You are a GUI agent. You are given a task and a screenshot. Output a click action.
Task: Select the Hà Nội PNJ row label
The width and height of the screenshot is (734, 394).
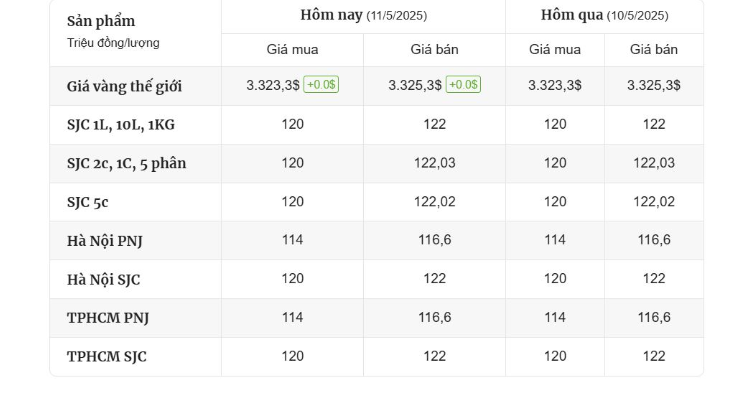tap(104, 241)
